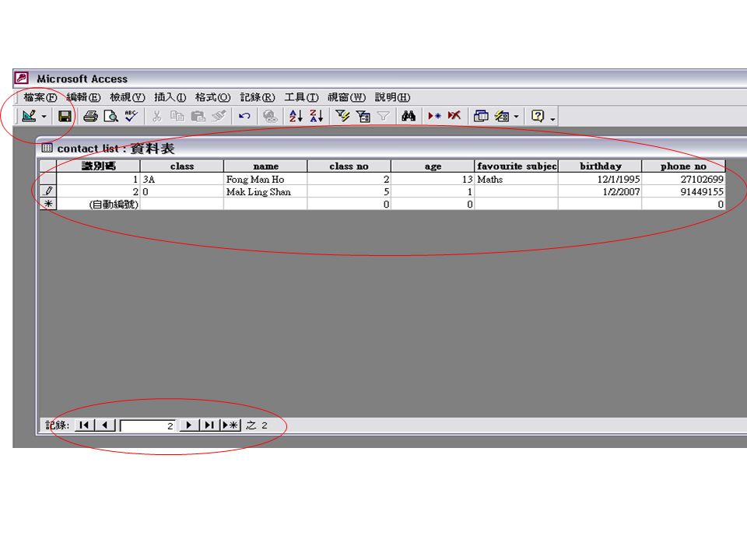Screen dimensions: 747x560
Task: Open the 記錄(R) menu
Action: tap(258, 97)
